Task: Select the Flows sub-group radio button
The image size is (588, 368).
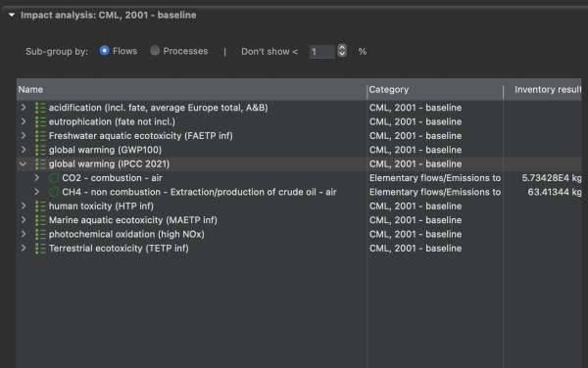Action: (x=104, y=51)
